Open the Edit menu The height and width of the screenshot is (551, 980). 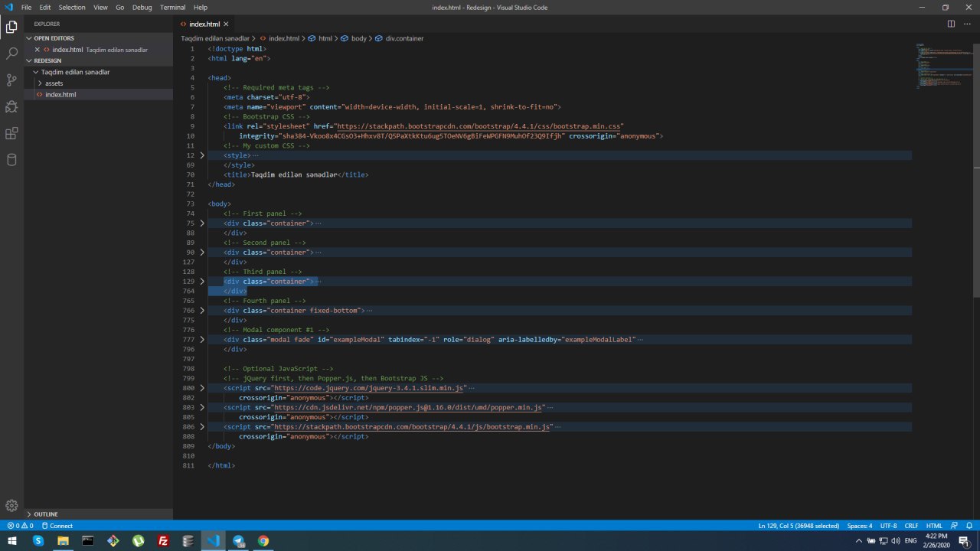[45, 7]
